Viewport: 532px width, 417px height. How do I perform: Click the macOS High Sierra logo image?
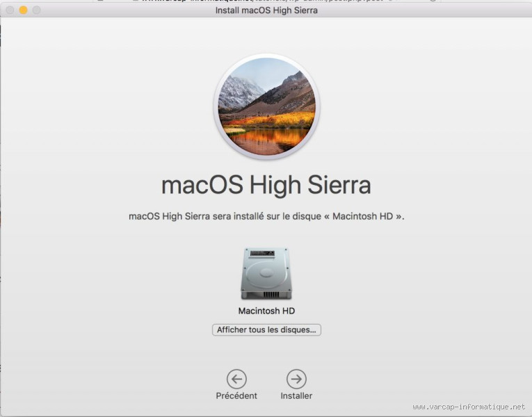[x=266, y=106]
